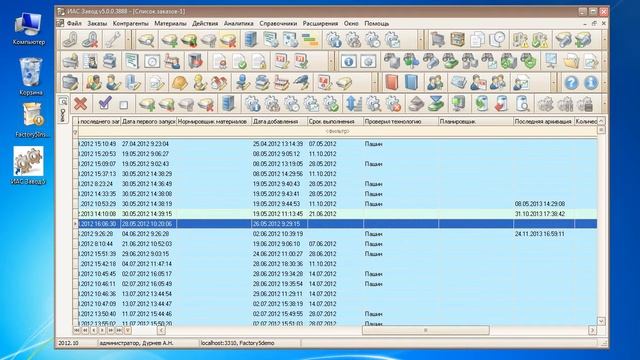This screenshot has width=640, height=360.
Task: Click the Последняя архивация column header
Action: [x=543, y=121]
